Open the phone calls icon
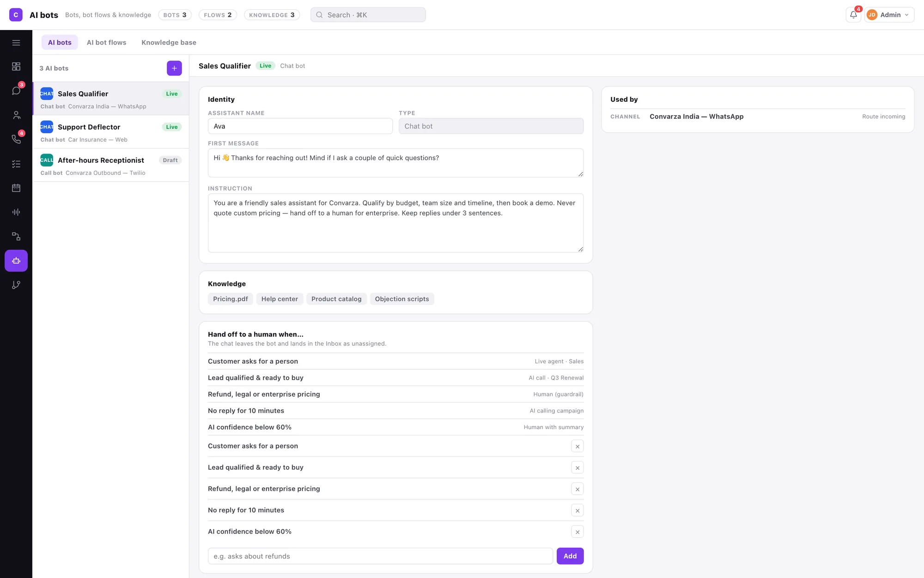 coord(16,139)
